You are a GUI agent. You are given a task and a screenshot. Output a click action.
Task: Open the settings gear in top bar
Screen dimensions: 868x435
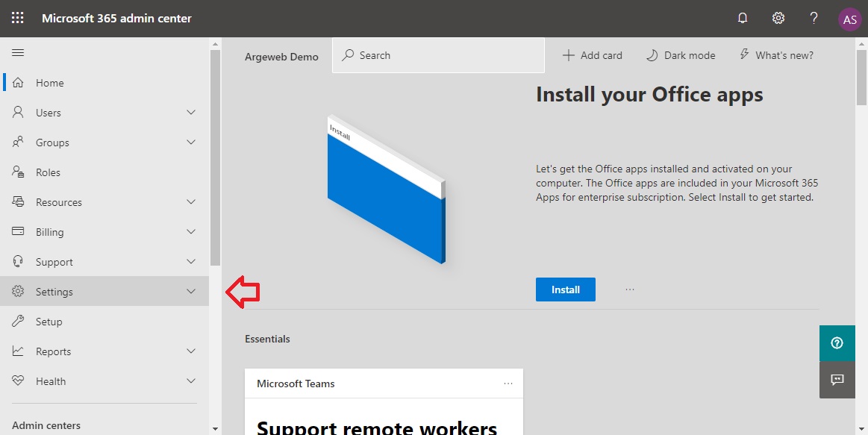tap(778, 18)
